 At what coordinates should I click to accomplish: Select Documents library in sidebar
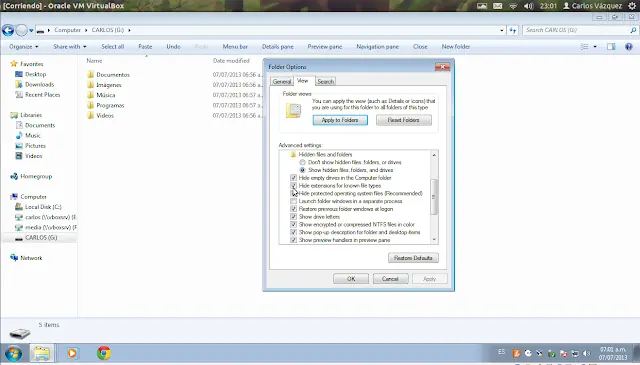tap(40, 125)
